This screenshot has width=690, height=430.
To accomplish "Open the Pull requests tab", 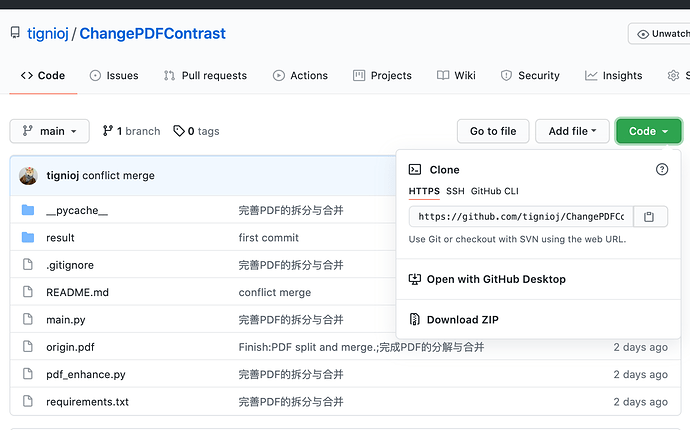I will coord(205,76).
